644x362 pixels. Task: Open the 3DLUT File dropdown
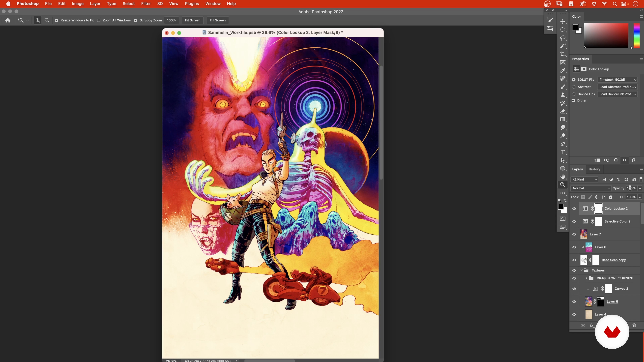[x=617, y=80]
